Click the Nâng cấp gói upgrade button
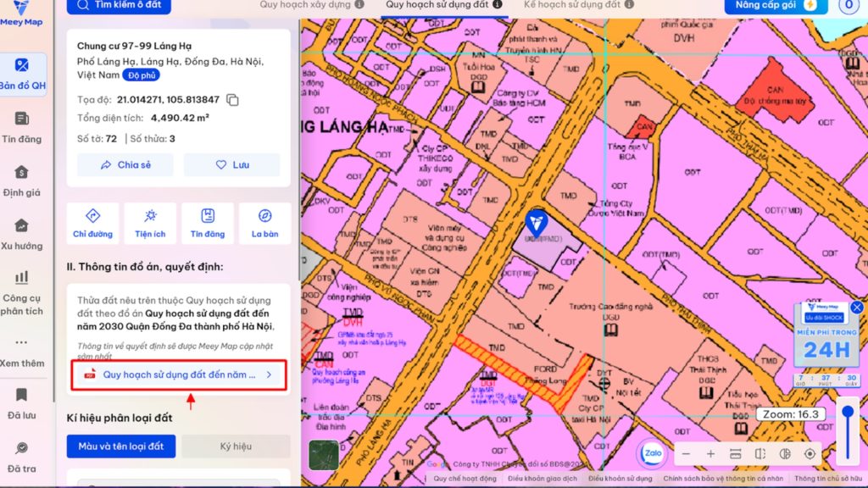 [776, 6]
